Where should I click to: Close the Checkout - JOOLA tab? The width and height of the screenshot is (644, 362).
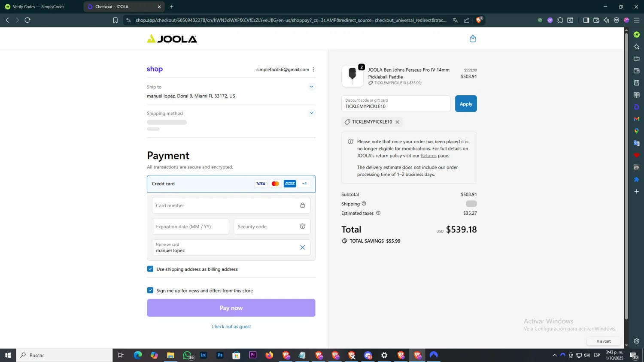[159, 7]
